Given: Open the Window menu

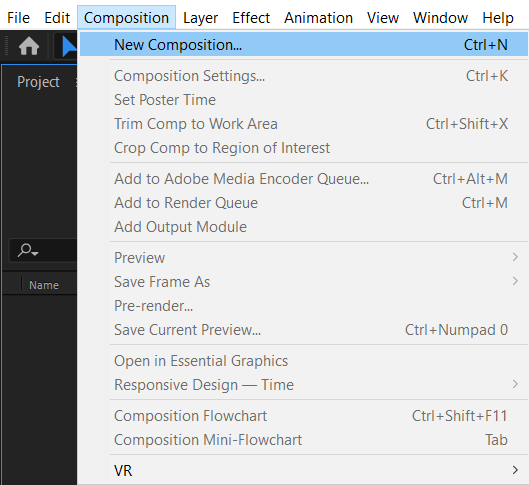Looking at the screenshot, I should (440, 18).
